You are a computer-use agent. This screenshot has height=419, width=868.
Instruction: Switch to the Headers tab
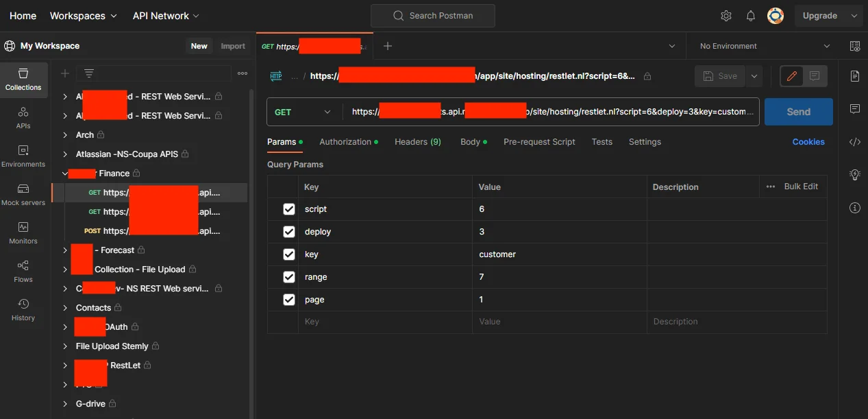point(418,142)
